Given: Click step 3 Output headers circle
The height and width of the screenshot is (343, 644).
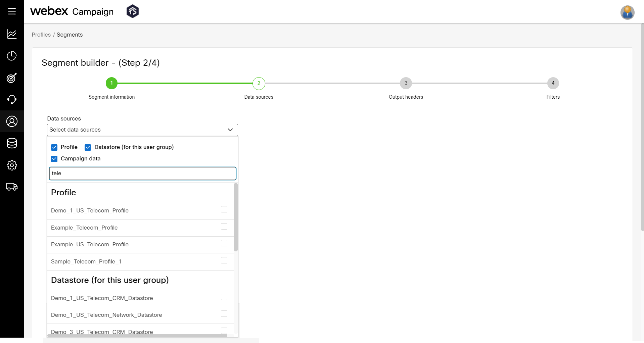Looking at the screenshot, I should (x=406, y=83).
